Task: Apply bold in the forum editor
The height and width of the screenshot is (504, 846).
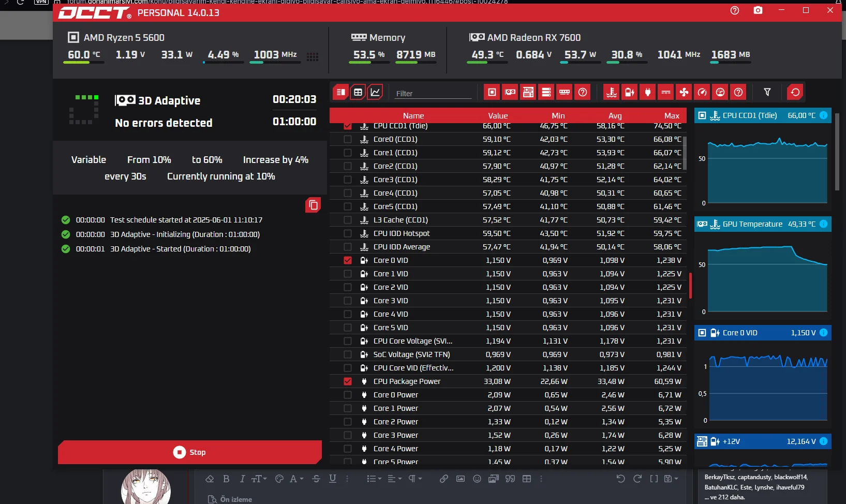Action: click(226, 479)
